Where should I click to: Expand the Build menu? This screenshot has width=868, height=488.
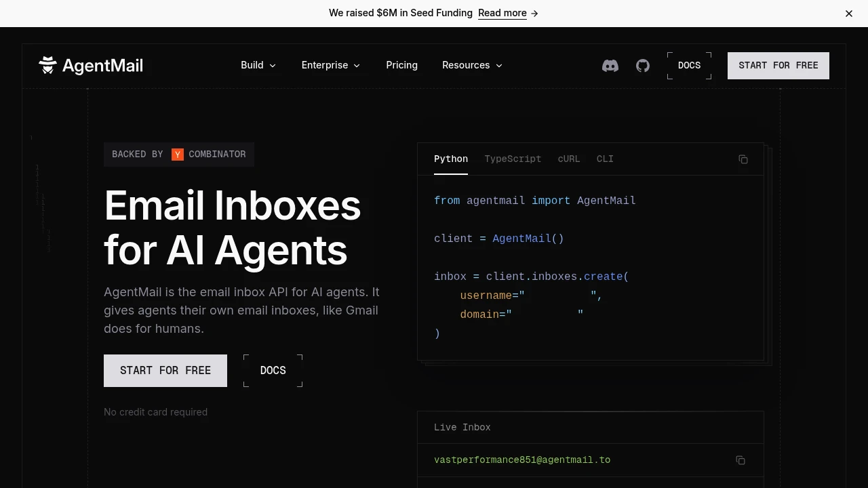pyautogui.click(x=258, y=65)
